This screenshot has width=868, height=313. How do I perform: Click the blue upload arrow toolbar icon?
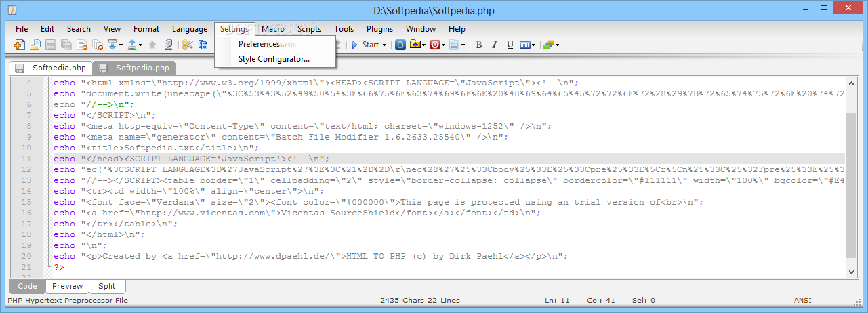tap(132, 45)
